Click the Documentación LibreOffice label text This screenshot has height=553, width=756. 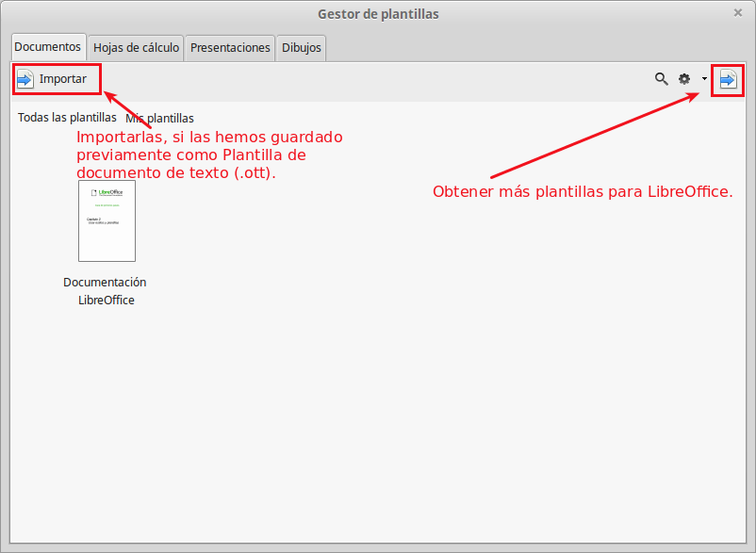[x=106, y=291]
